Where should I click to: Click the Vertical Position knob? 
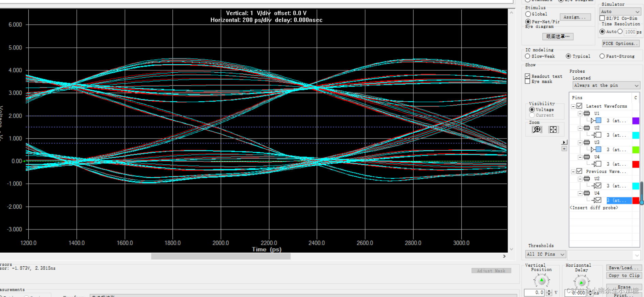pos(542,281)
